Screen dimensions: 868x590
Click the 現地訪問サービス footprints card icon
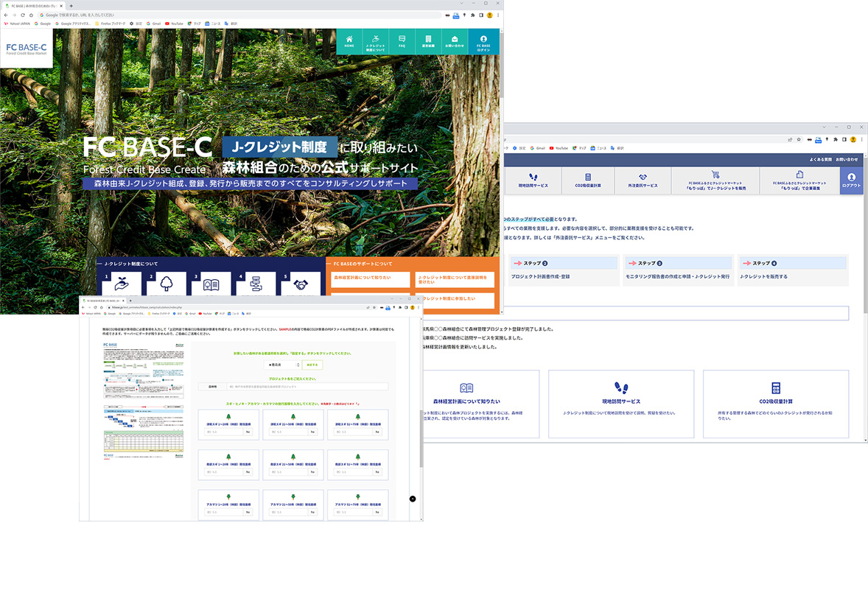[x=621, y=387]
